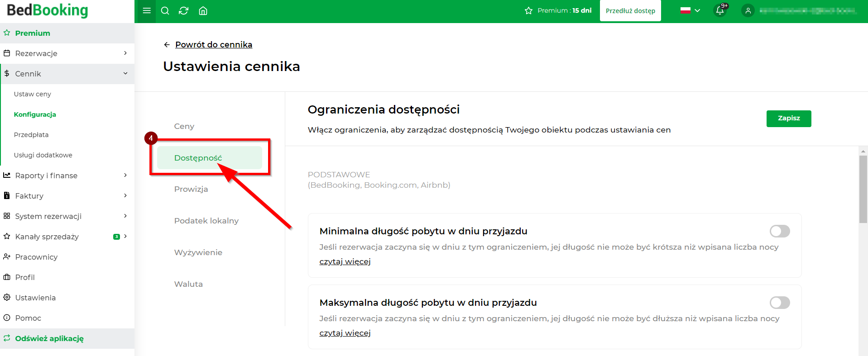This screenshot has height=356, width=868.
Task: Click the Pracownicy person icon
Action: [x=7, y=256]
